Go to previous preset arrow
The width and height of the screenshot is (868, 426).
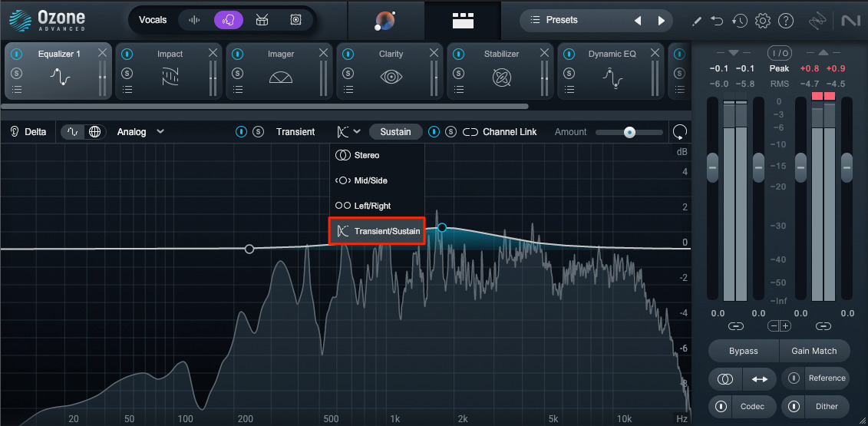(638, 21)
